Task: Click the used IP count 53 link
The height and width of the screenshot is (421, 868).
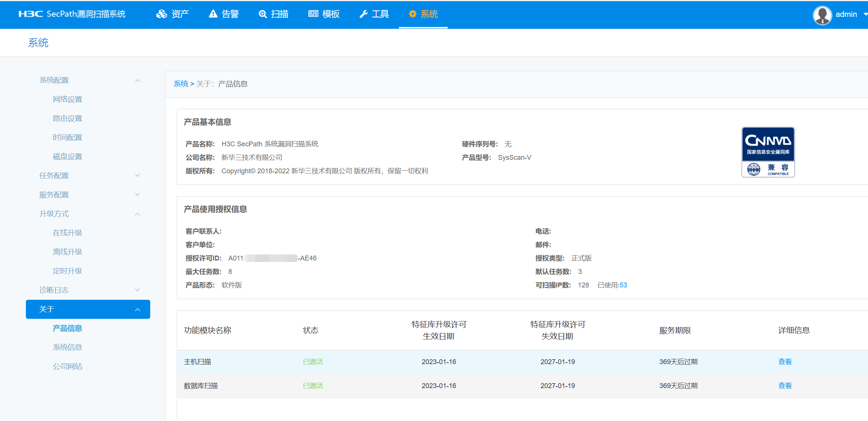Action: 623,285
